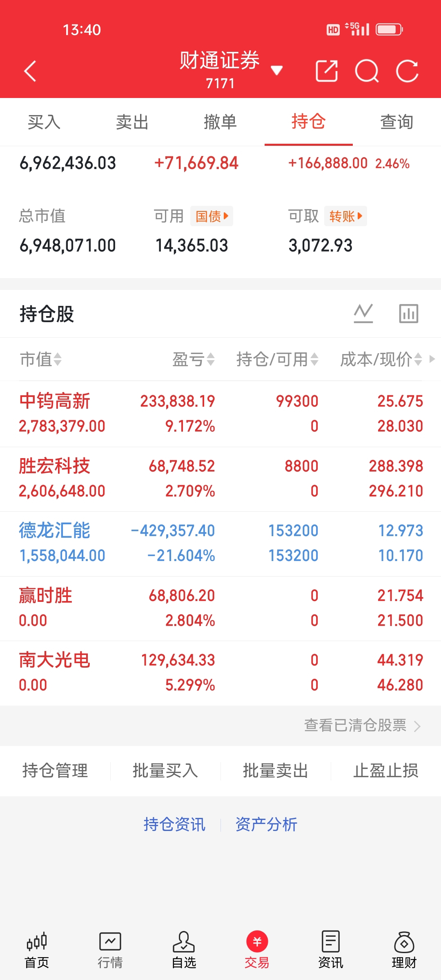The width and height of the screenshot is (441, 980).
Task: Expand more columns arrow beside 成本/现价
Action: [x=432, y=359]
